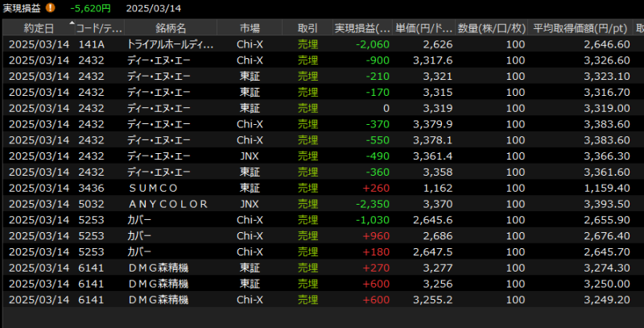The image size is (644, 328).
Task: Click the +260 profit value
Action: pyautogui.click(x=376, y=189)
